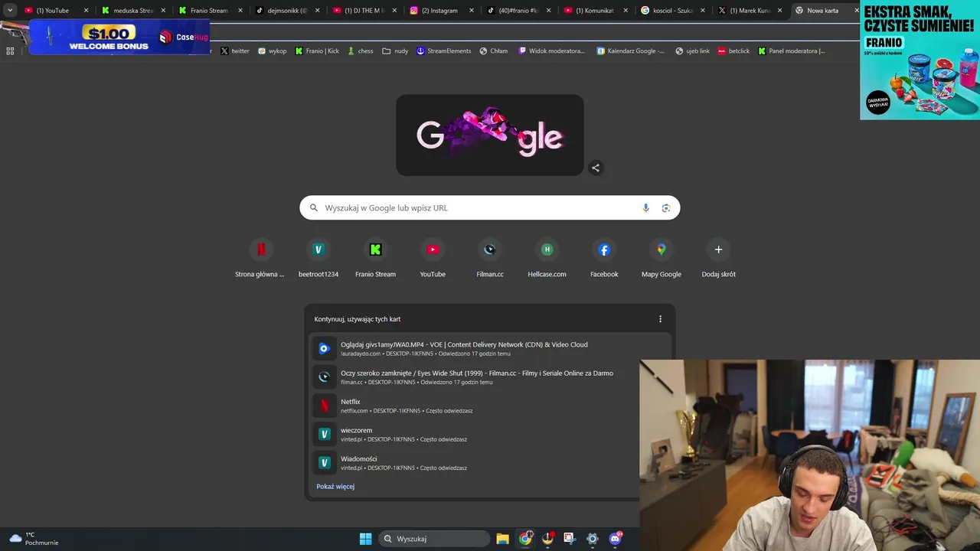
Task: Open the Franio | Kick bookmark
Action: (317, 51)
